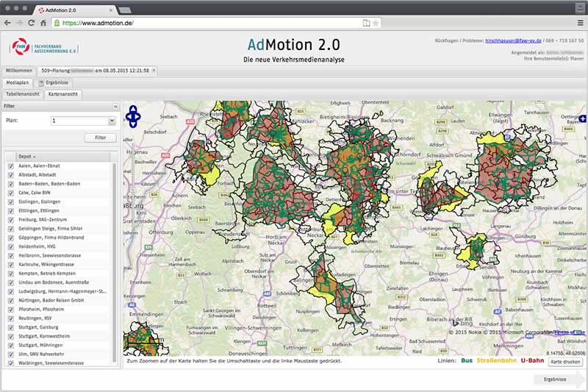Switch to Willkommen tab

[19, 71]
